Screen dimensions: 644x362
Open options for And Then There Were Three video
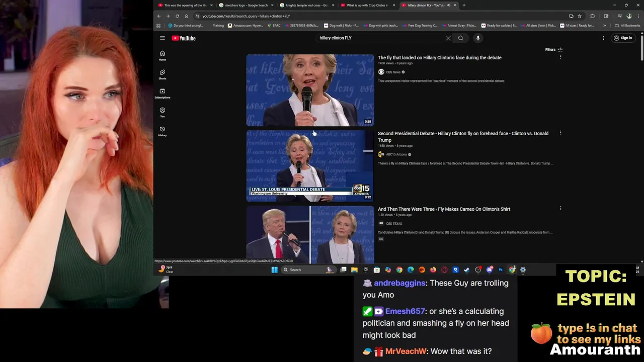pos(560,209)
